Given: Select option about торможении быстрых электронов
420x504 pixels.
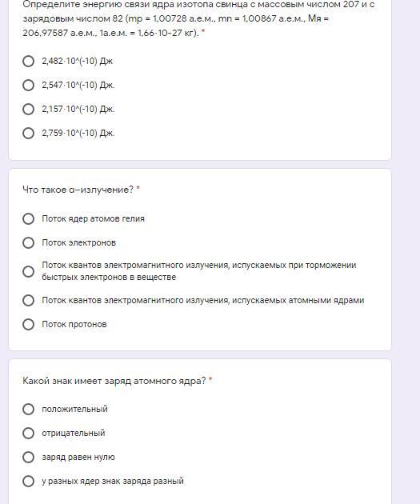Looking at the screenshot, I should coord(28,271).
